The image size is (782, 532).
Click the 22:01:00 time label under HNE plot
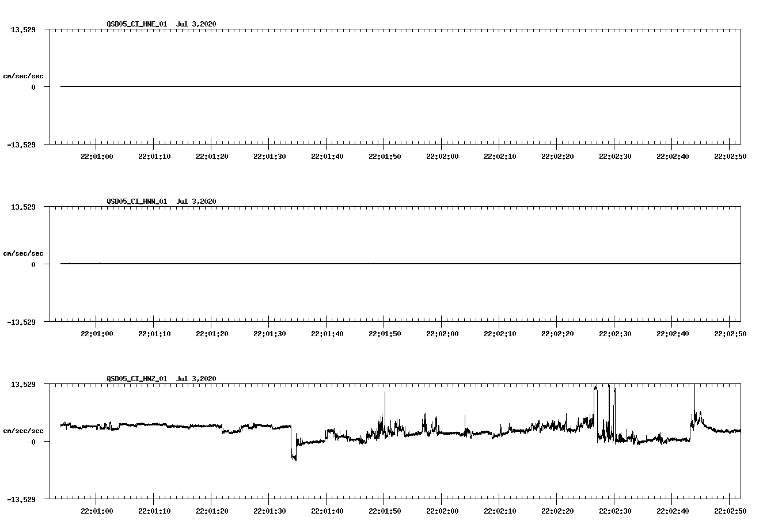click(97, 157)
